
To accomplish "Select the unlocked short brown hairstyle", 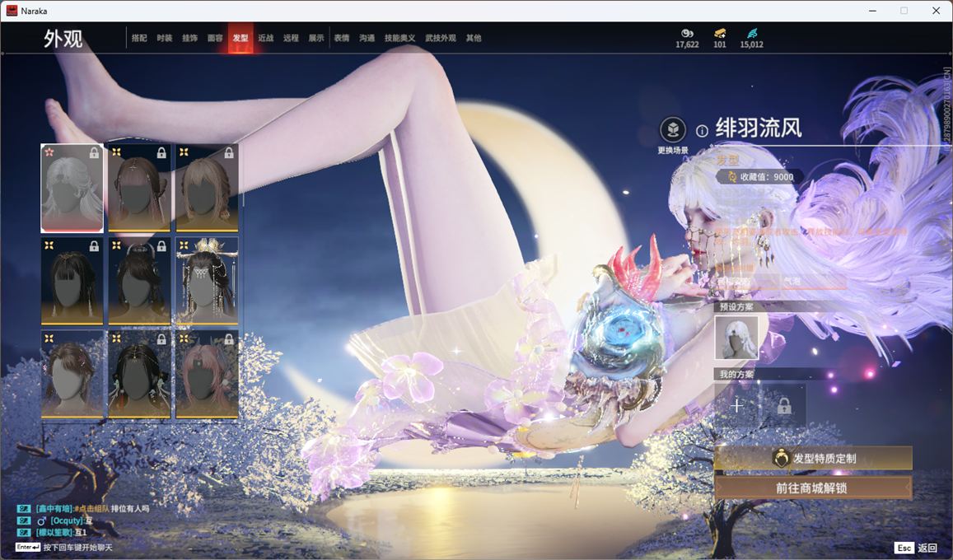I will pos(72,375).
